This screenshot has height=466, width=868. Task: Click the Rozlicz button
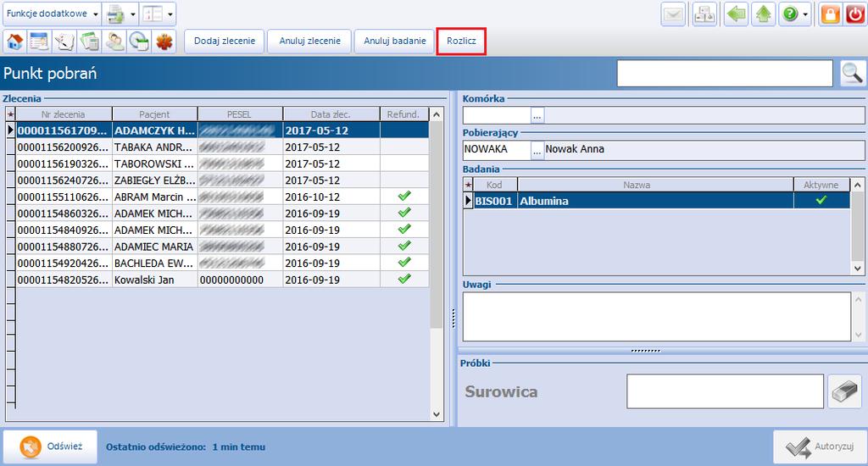tap(462, 41)
